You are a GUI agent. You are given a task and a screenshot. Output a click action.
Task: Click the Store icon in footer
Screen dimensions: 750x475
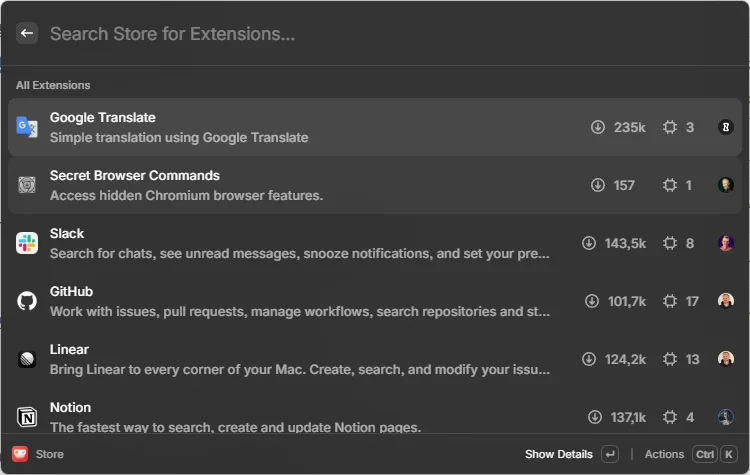[20, 454]
